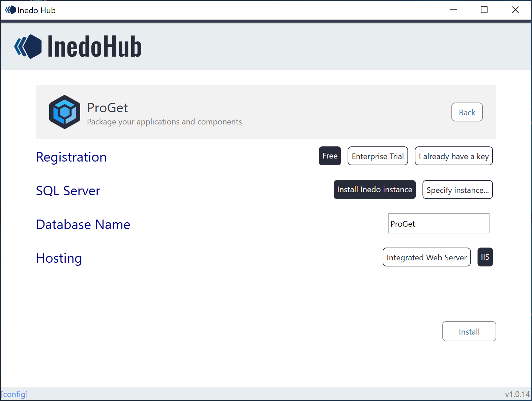Viewport: 532px width, 401px height.
Task: Select IIS hosting option
Action: tap(485, 257)
